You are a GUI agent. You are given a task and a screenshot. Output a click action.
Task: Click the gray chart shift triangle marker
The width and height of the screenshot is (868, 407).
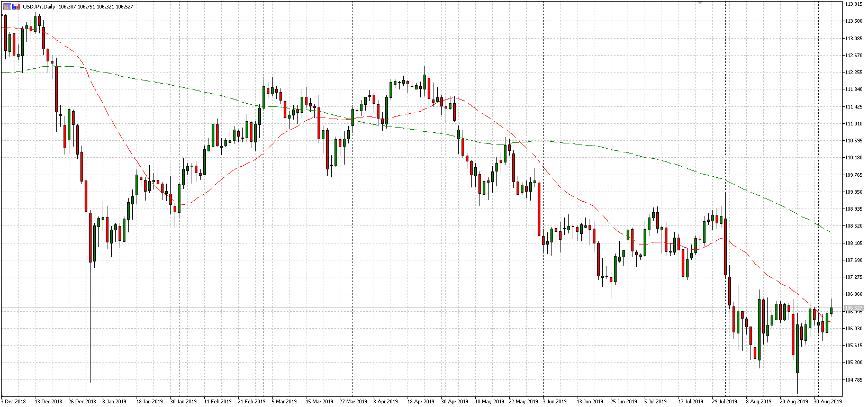click(700, 3)
